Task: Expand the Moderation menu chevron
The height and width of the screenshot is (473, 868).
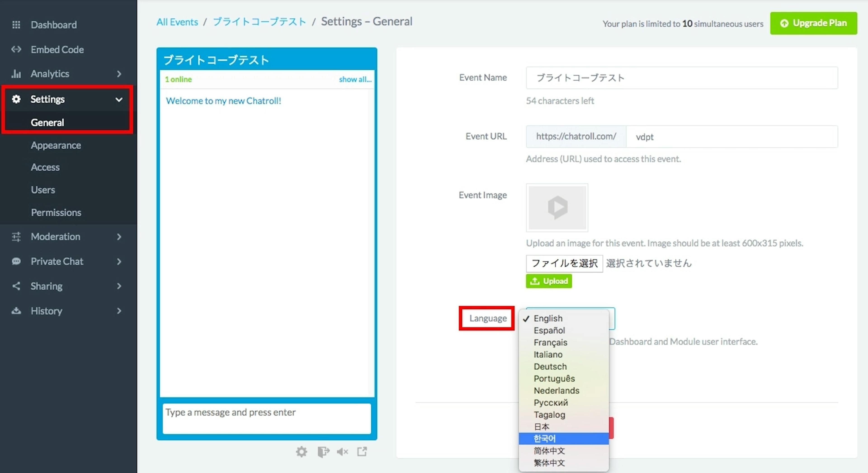Action: tap(119, 237)
